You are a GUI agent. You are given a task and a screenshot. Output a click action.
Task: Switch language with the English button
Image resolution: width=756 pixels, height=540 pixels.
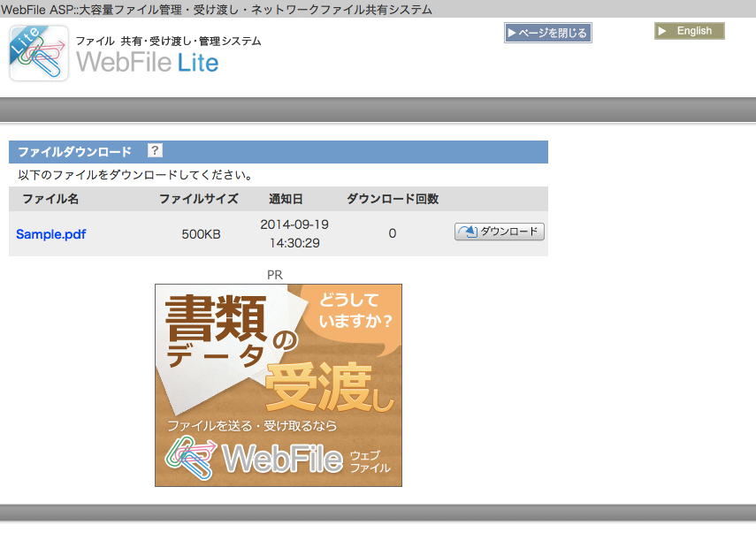pos(689,31)
